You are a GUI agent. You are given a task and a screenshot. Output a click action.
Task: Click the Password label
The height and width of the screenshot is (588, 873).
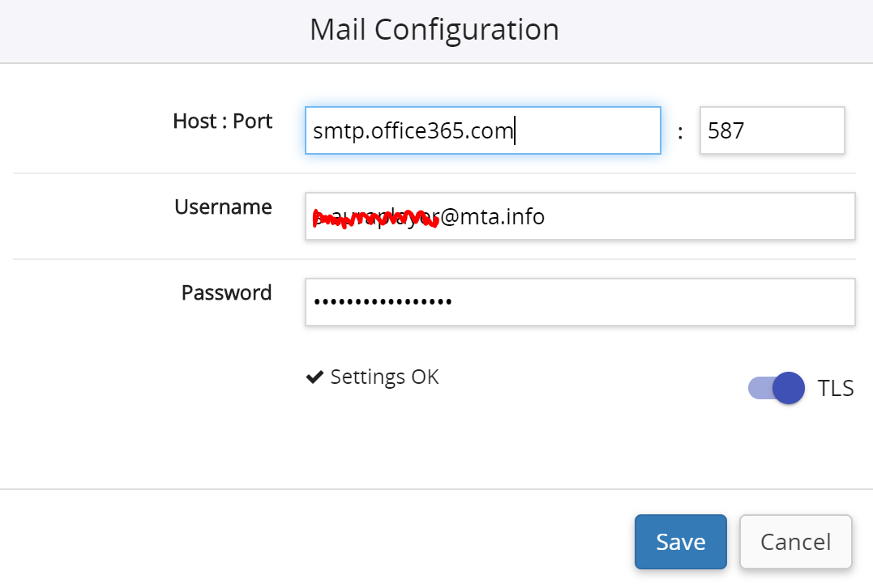point(226,293)
